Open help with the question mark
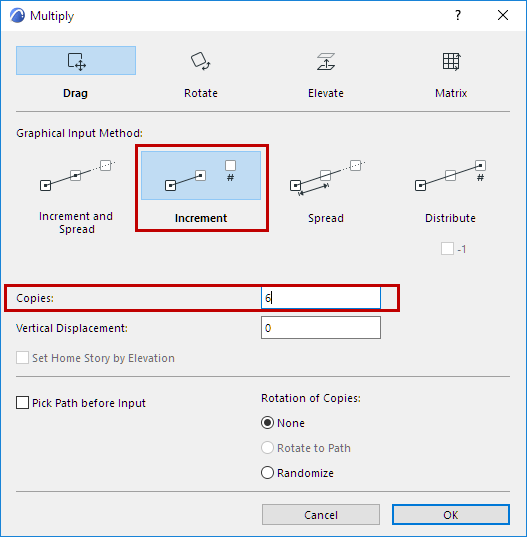Viewport: 527px width, 537px height. [x=458, y=15]
